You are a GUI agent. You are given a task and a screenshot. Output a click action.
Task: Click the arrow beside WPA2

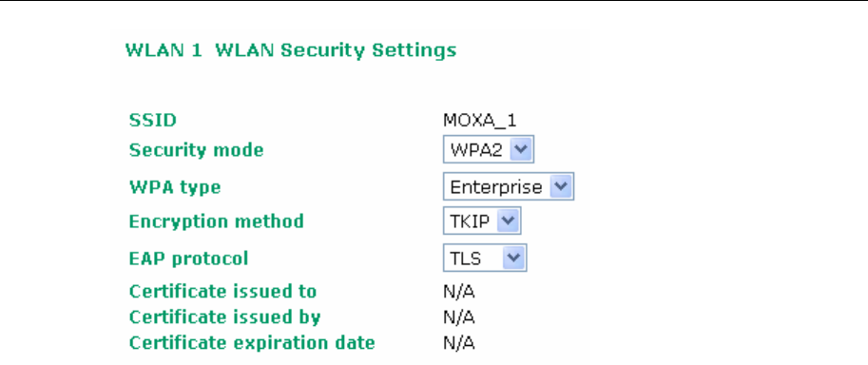pos(520,149)
